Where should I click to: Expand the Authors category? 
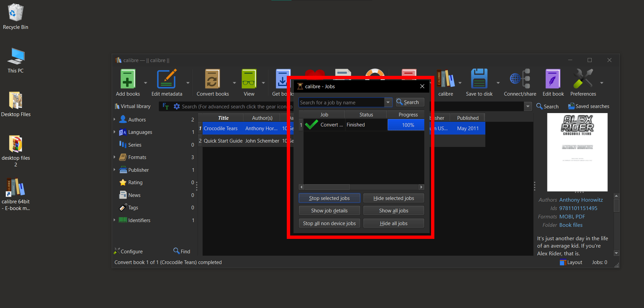(115, 119)
